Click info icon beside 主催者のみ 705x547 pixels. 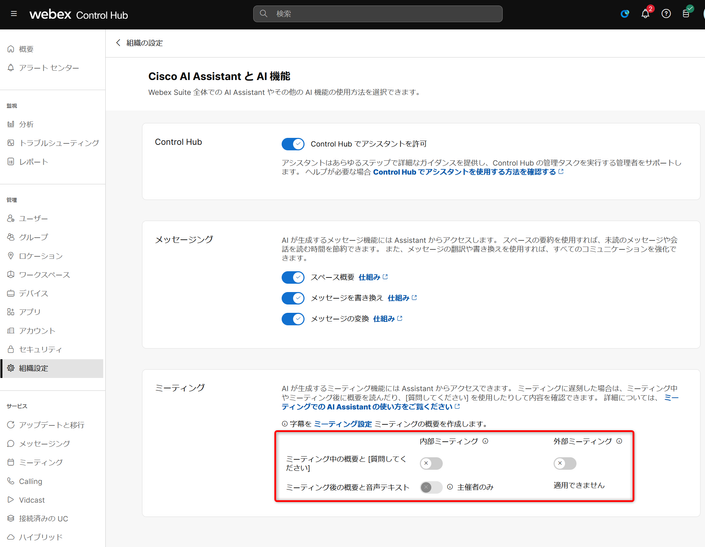tap(450, 487)
